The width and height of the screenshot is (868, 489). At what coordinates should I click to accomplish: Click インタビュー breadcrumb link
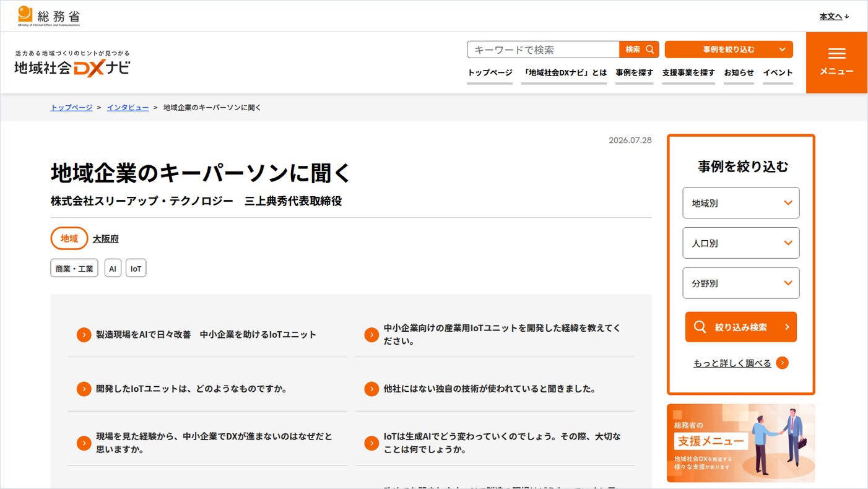pyautogui.click(x=128, y=108)
